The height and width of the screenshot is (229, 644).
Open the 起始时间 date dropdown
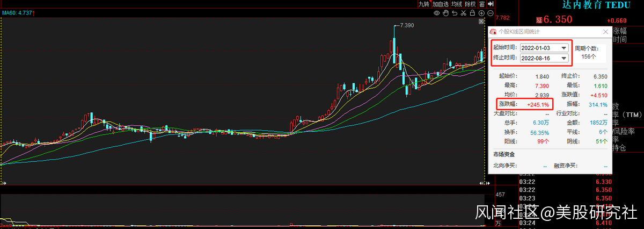[x=563, y=48]
